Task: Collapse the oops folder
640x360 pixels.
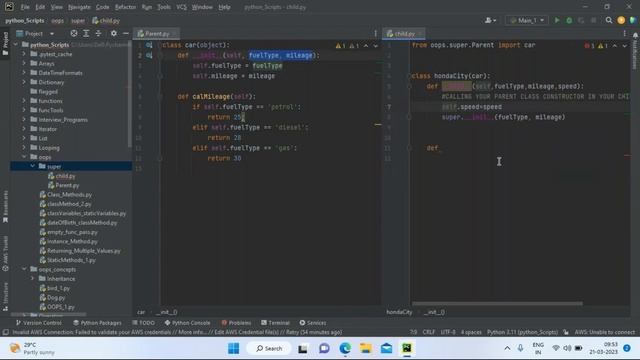Action: [x=24, y=157]
